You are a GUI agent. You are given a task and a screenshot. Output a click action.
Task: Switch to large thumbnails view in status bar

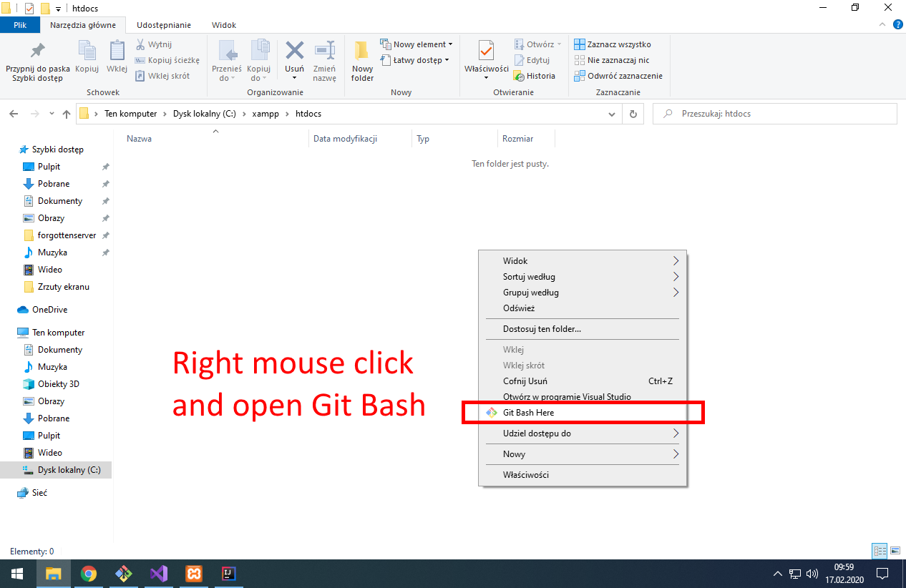pyautogui.click(x=896, y=551)
